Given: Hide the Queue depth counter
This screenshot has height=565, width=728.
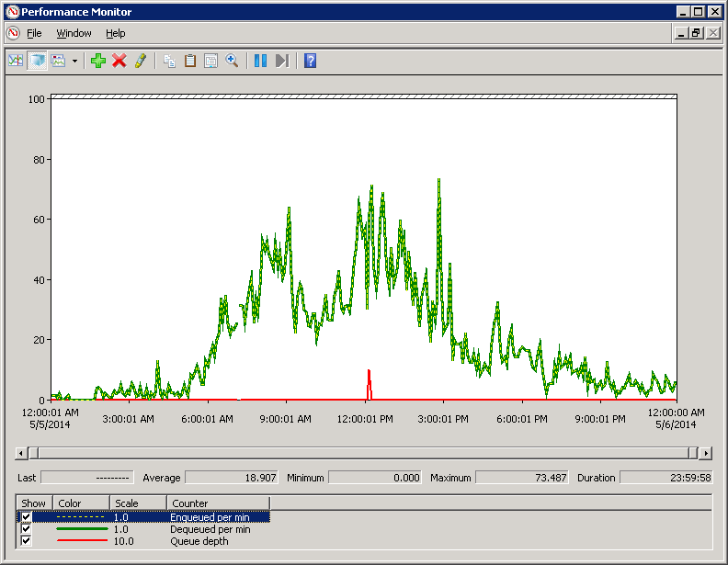Looking at the screenshot, I should point(27,541).
